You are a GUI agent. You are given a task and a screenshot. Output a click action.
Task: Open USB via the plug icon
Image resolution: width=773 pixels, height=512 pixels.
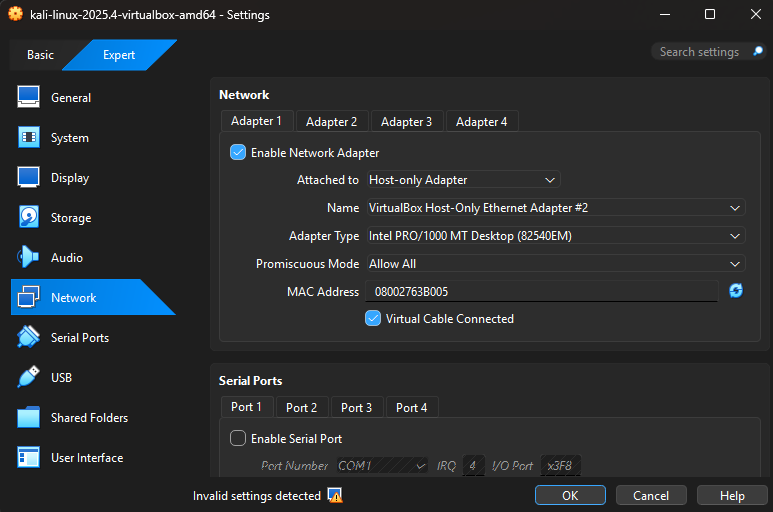(x=28, y=377)
